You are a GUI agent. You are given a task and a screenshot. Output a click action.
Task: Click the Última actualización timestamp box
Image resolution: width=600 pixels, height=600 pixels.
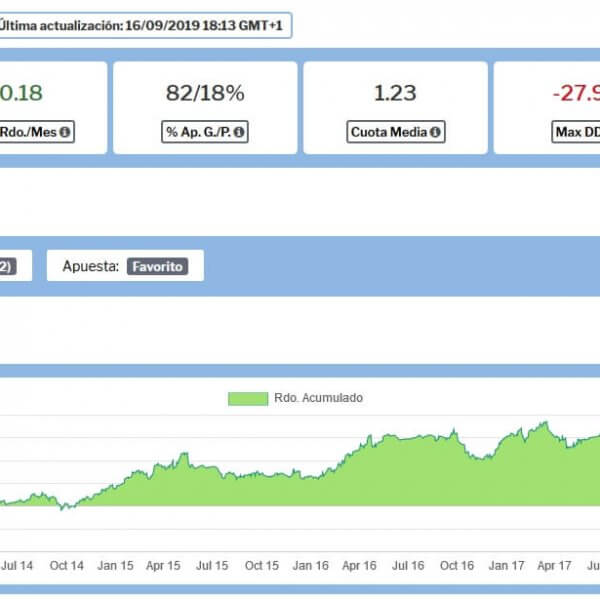[144, 26]
